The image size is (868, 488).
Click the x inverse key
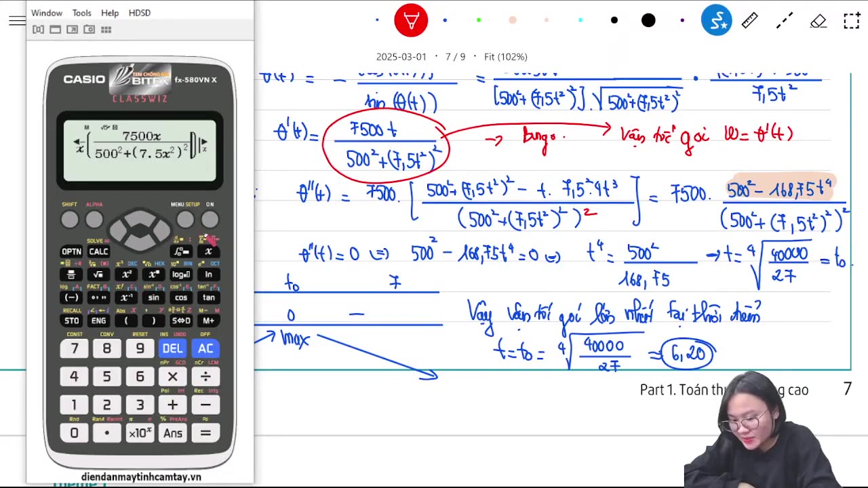[126, 298]
